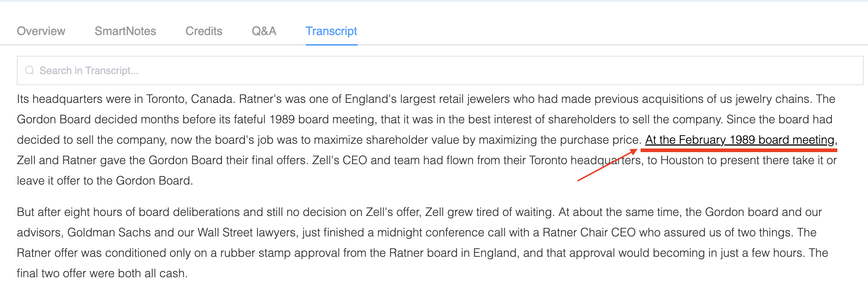868x286 pixels.
Task: Click the magnifier icon in transcript search
Action: point(30,70)
